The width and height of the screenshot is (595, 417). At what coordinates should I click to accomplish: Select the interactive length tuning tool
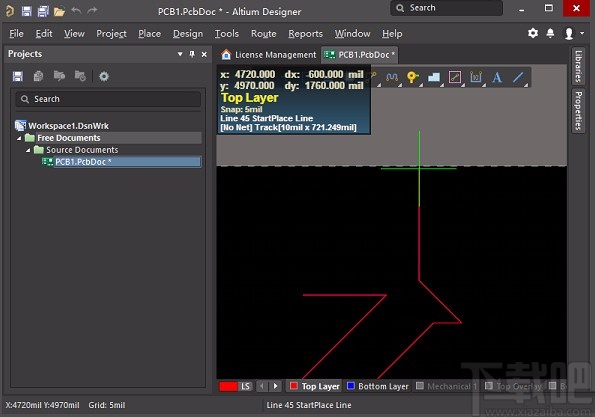pos(392,77)
